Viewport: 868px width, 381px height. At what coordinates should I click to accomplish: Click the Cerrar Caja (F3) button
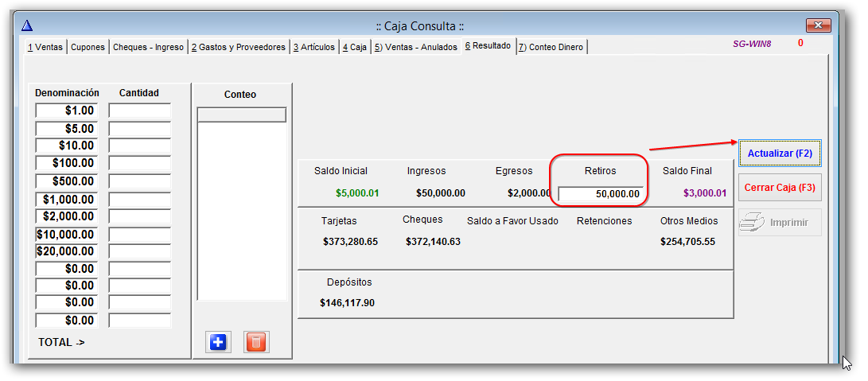[x=779, y=188]
